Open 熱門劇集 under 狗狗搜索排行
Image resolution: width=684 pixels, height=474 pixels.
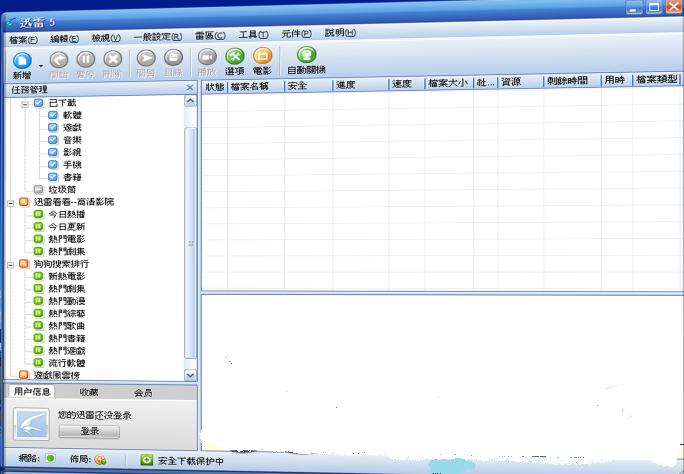tap(67, 289)
